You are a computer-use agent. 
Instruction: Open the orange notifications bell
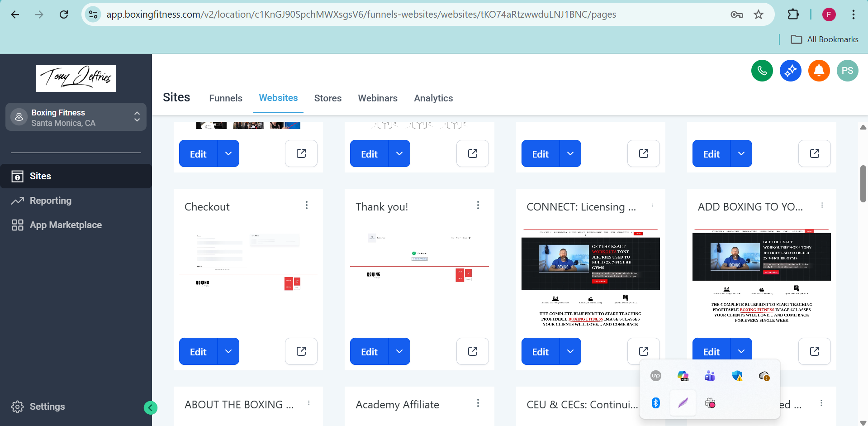click(x=819, y=71)
